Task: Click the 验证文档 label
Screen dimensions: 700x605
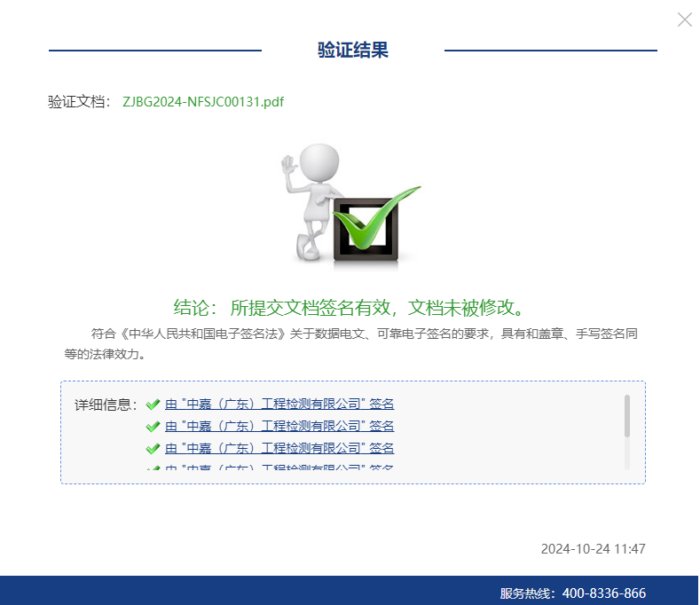Action: (x=79, y=102)
